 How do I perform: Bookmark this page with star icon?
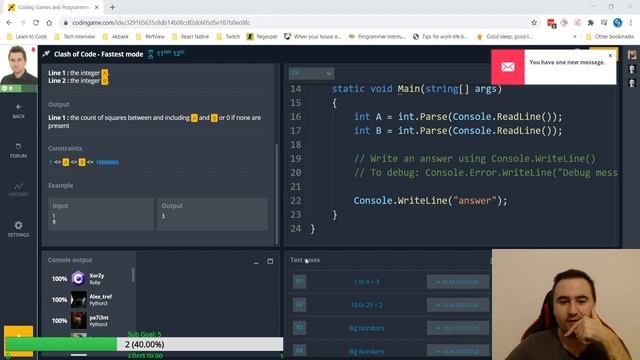click(x=534, y=23)
